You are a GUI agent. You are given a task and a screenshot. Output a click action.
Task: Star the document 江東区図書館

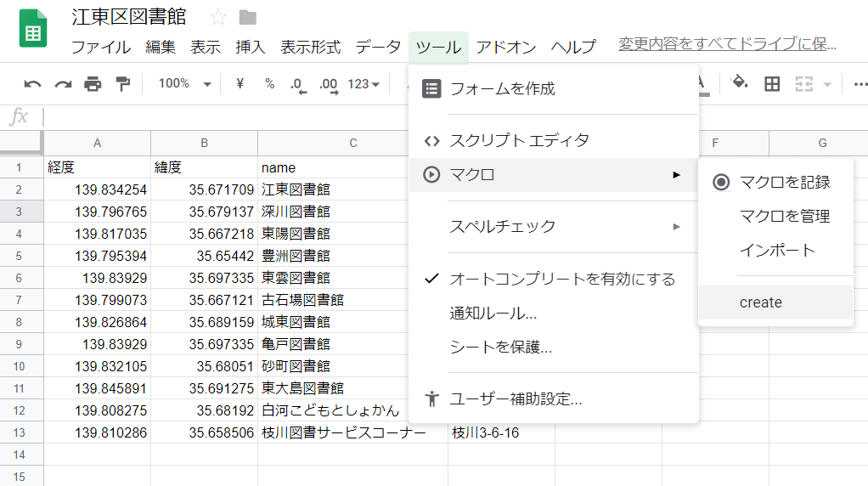tap(218, 18)
